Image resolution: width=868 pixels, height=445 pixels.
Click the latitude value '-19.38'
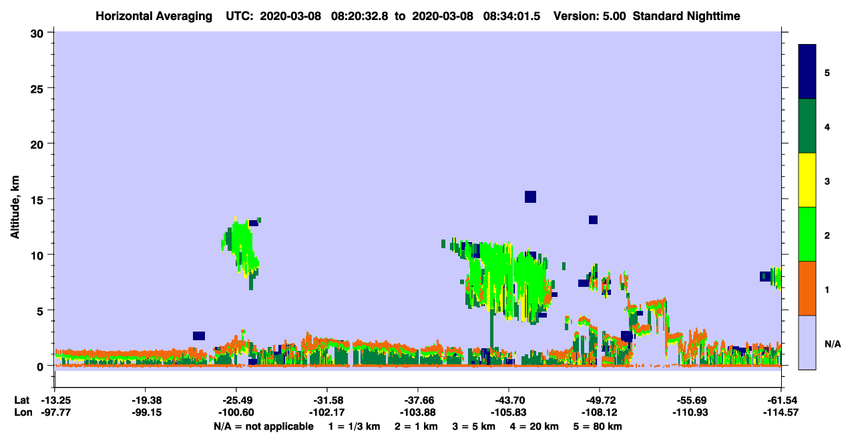(x=146, y=400)
